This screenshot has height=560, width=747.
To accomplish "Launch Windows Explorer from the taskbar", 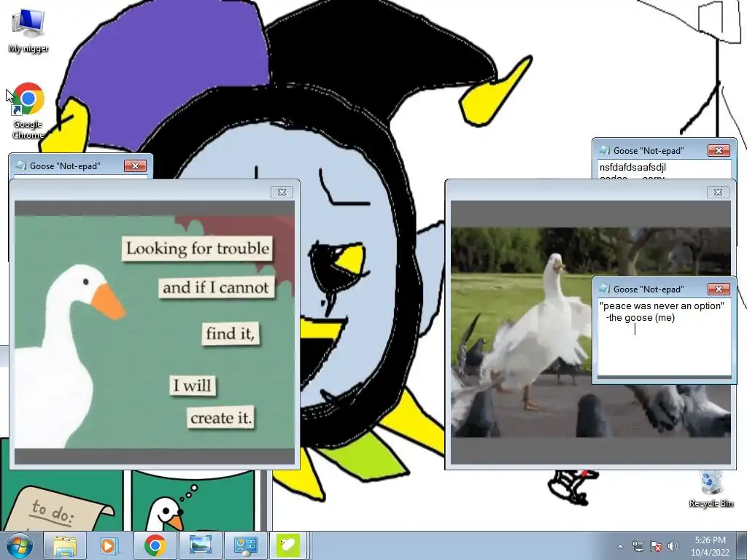I will click(65, 545).
